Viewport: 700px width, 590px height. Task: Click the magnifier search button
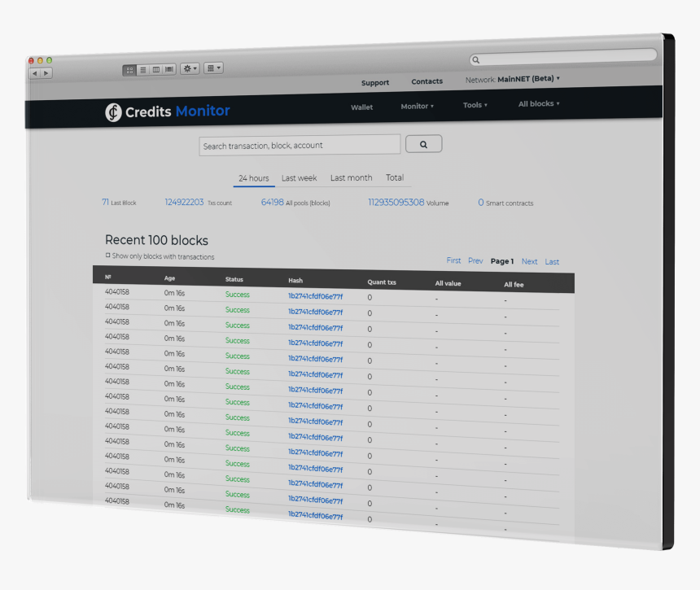coord(423,144)
